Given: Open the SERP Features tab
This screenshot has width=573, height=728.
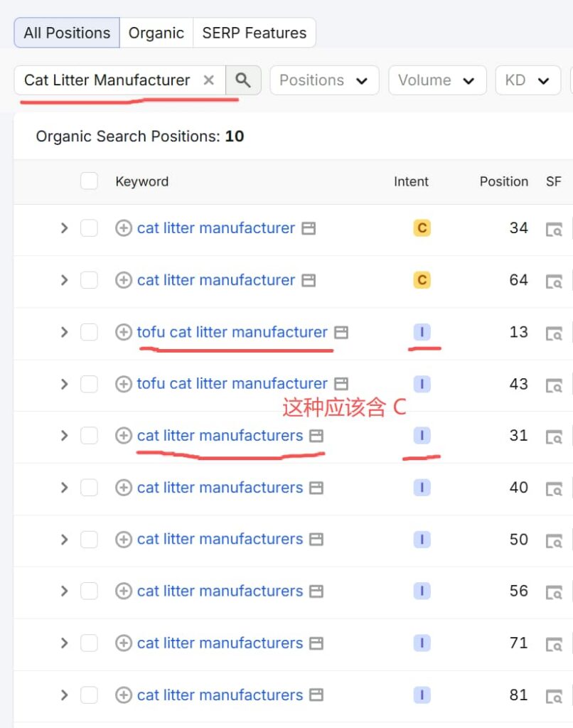Looking at the screenshot, I should point(255,33).
